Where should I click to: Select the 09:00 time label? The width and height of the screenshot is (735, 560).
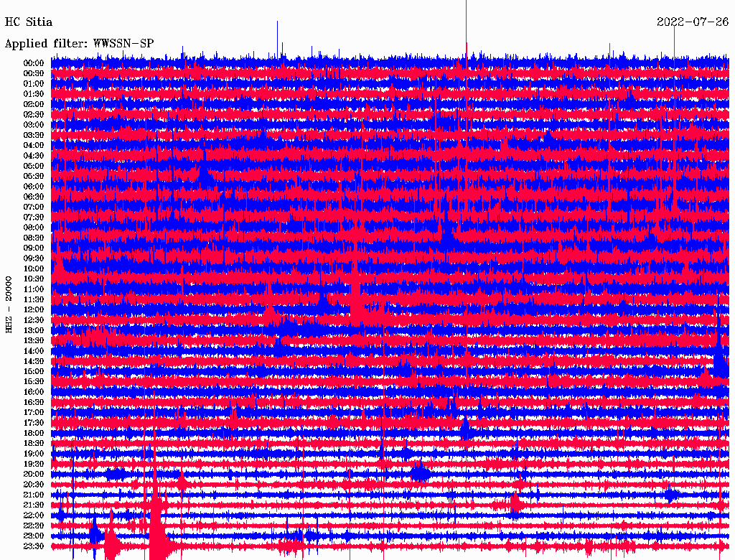point(34,248)
